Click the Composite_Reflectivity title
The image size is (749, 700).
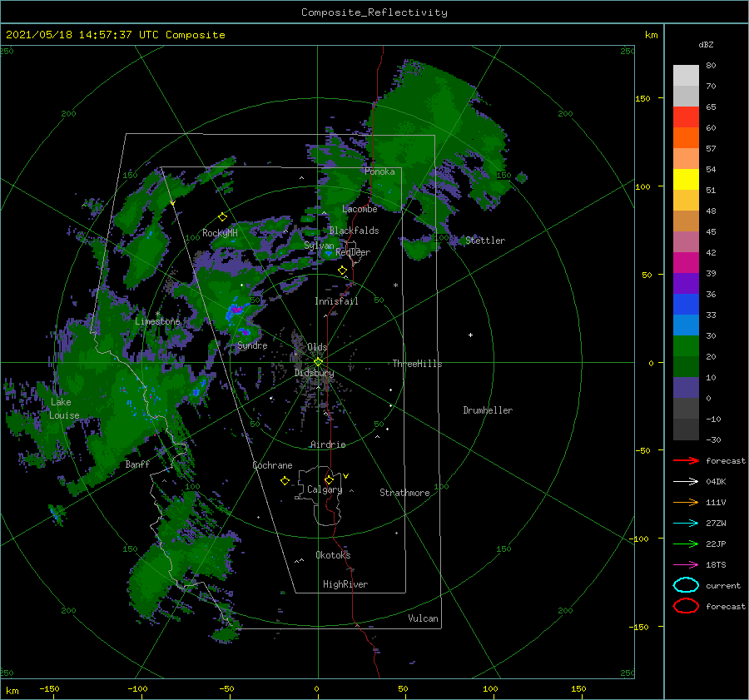coord(374,12)
